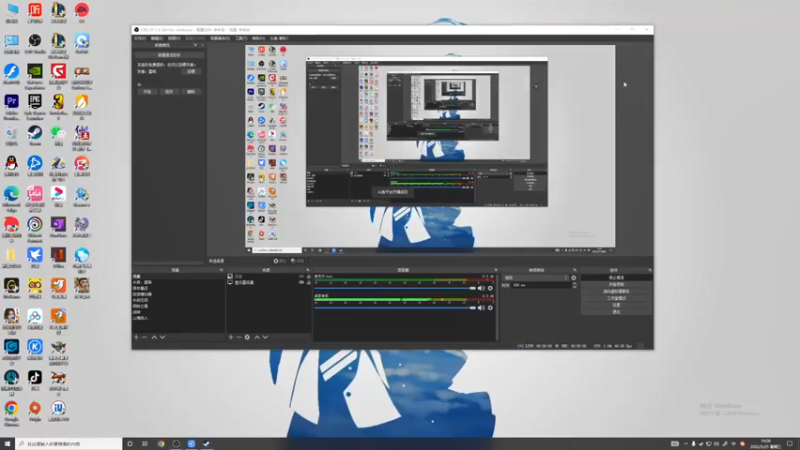800x450 pixels.
Task: Move selected source down in Sources list
Action: [x=265, y=337]
